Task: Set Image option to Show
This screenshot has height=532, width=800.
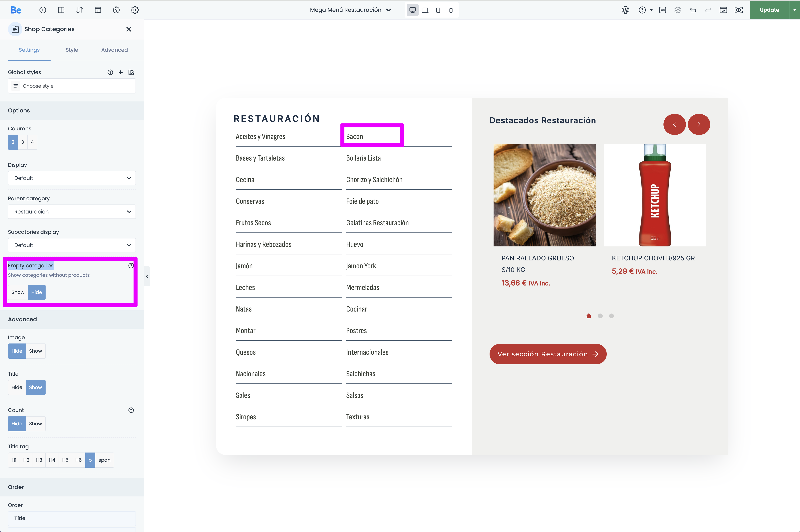Action: click(36, 351)
